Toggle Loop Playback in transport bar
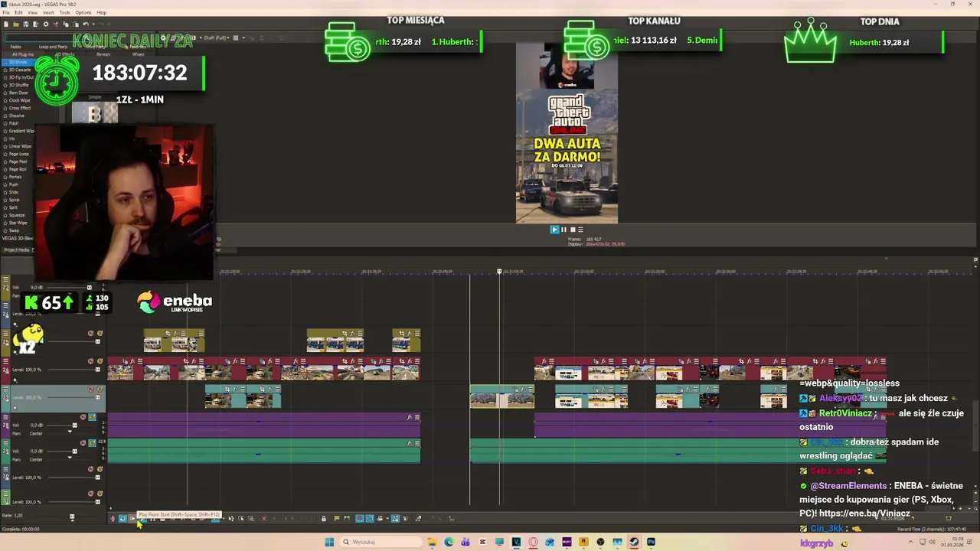 point(122,519)
